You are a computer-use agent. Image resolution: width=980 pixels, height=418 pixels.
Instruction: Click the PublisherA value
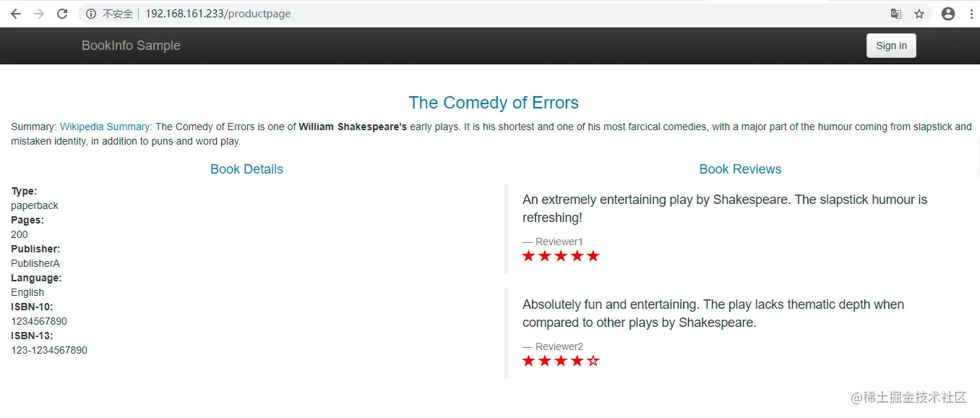pos(35,263)
